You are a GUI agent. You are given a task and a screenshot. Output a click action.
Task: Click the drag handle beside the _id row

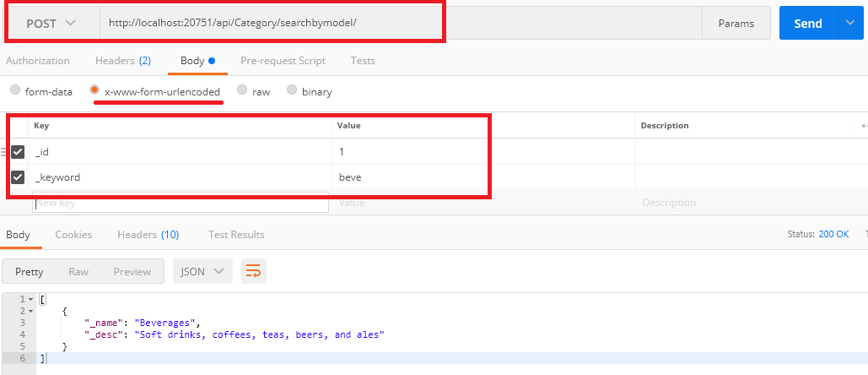point(3,152)
